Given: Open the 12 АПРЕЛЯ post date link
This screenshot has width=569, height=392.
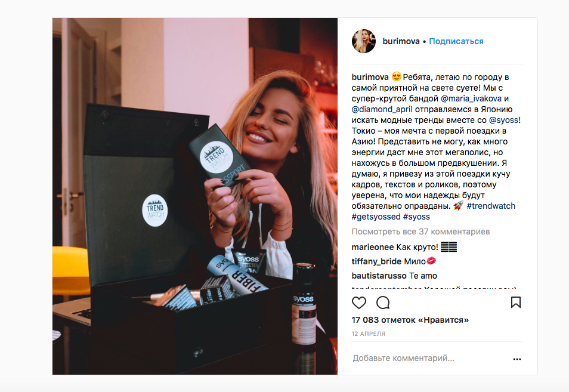Looking at the screenshot, I should pos(369,334).
